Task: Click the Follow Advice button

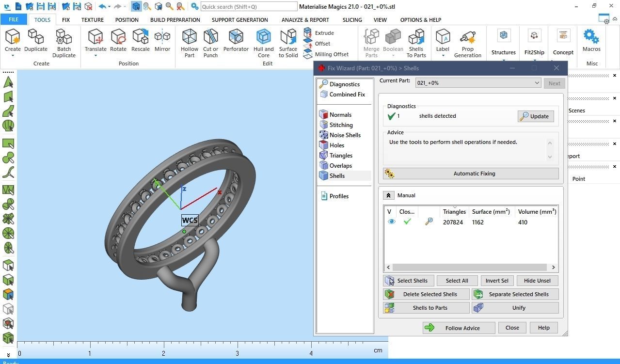Action: point(459,328)
